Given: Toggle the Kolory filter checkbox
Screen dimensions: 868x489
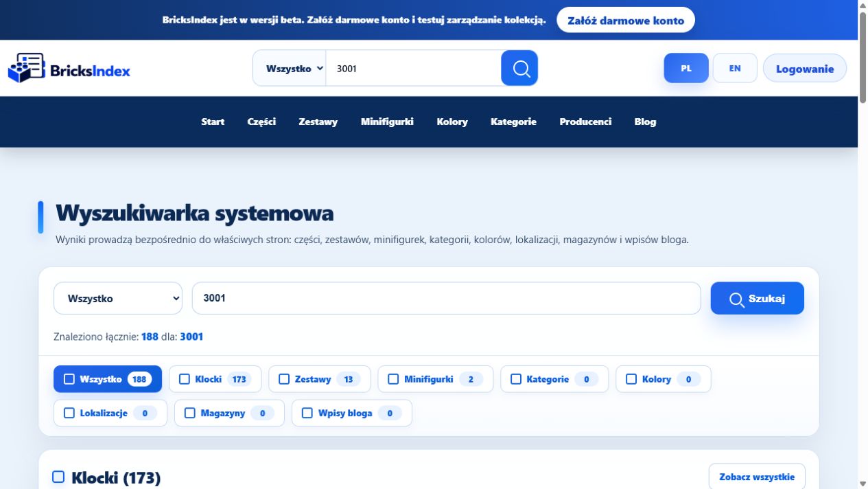Looking at the screenshot, I should tap(631, 379).
